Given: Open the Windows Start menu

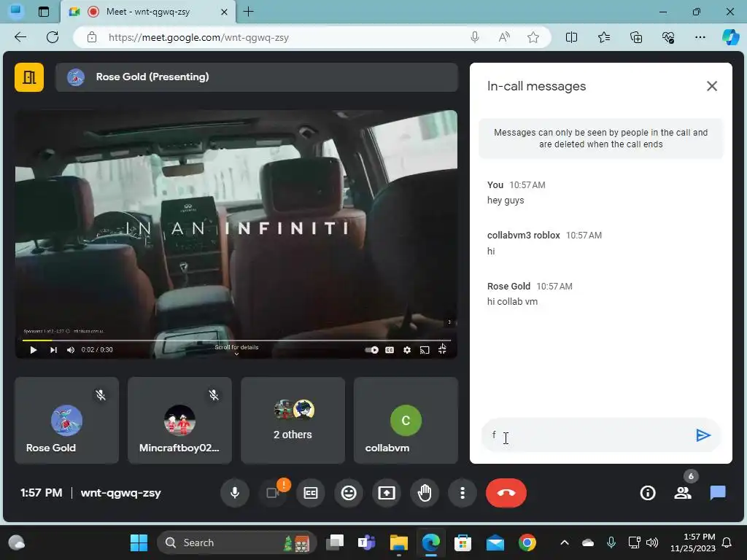Looking at the screenshot, I should click(139, 542).
